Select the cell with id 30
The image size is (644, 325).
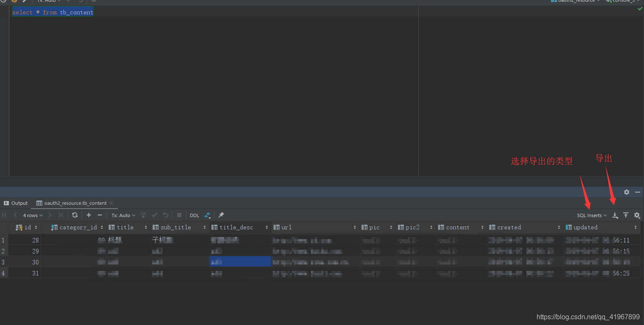point(25,262)
